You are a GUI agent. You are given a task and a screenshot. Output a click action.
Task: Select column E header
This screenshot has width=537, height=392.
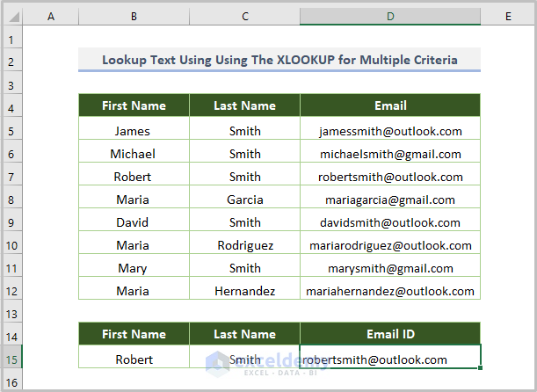(x=508, y=17)
